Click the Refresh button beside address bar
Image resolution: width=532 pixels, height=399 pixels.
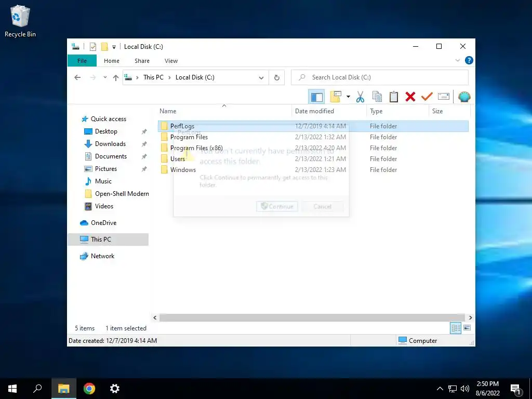[x=276, y=78]
